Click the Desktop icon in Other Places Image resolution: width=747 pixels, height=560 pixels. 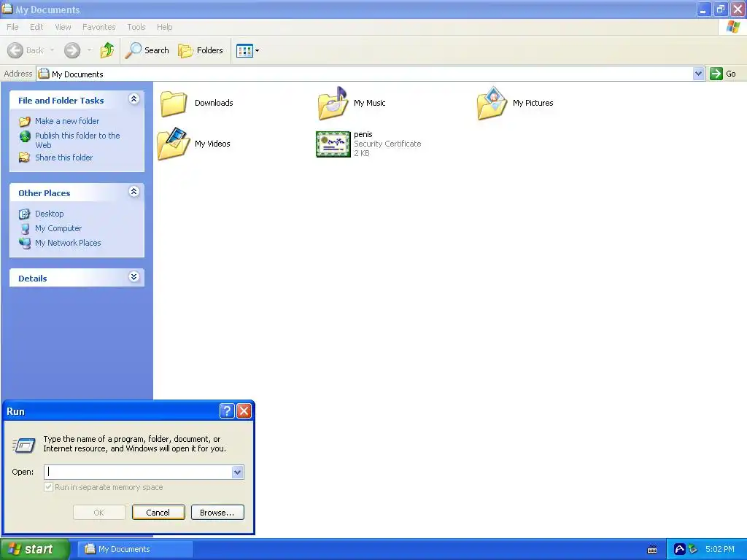click(24, 214)
